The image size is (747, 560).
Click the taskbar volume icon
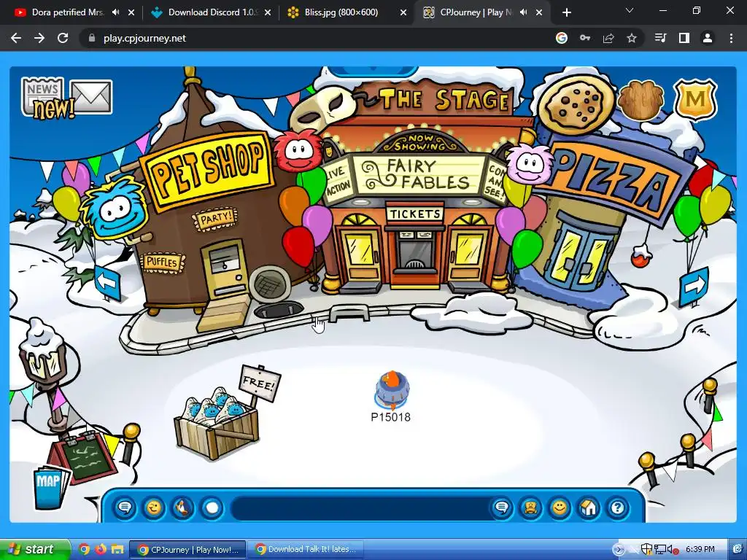[x=672, y=550]
